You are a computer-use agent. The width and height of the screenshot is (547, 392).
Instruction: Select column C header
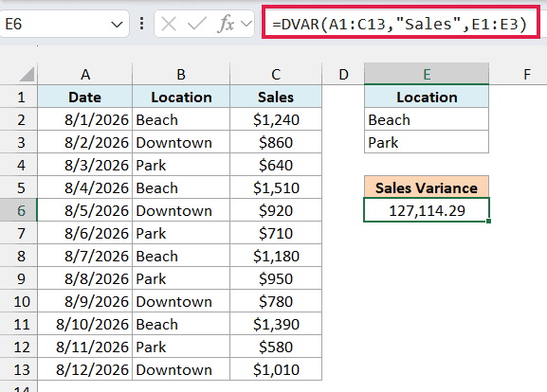[276, 74]
